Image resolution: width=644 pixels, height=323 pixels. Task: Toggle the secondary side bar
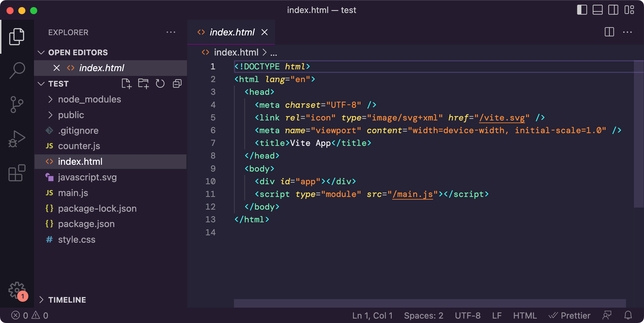coord(613,10)
